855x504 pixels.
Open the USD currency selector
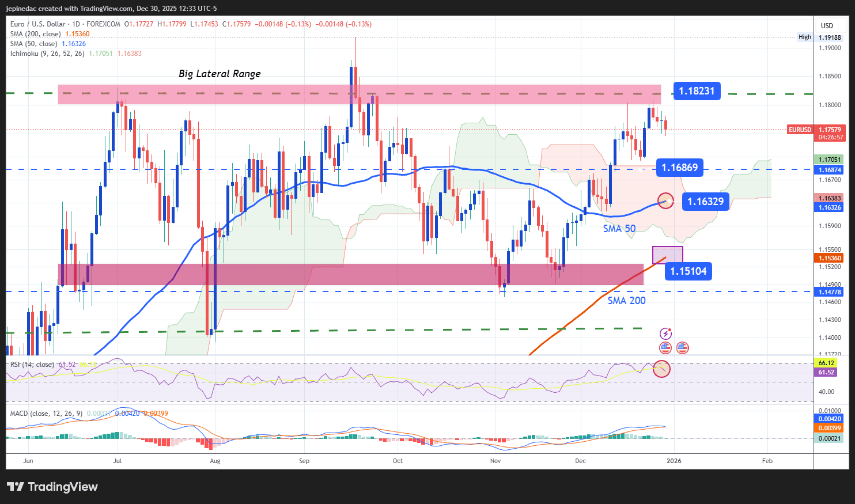pyautogui.click(x=827, y=26)
